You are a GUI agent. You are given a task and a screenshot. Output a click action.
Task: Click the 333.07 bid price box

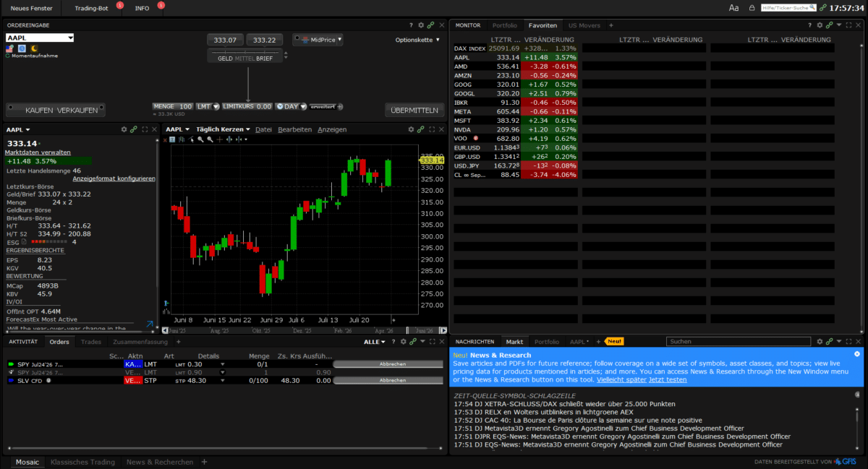click(x=225, y=40)
